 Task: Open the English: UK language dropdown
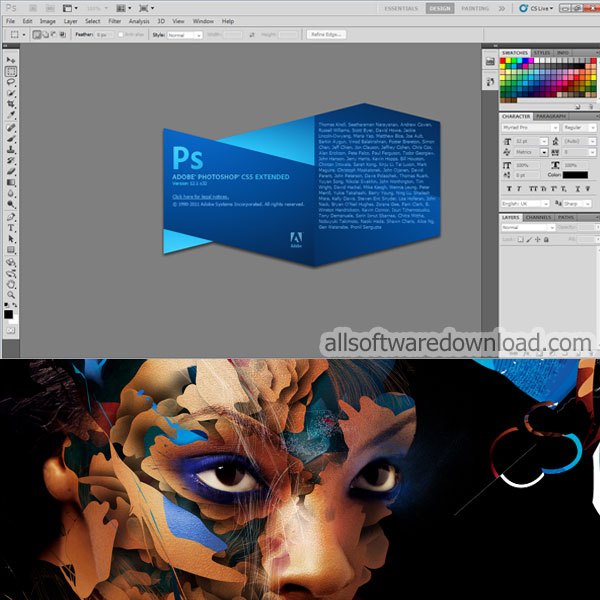[x=525, y=204]
